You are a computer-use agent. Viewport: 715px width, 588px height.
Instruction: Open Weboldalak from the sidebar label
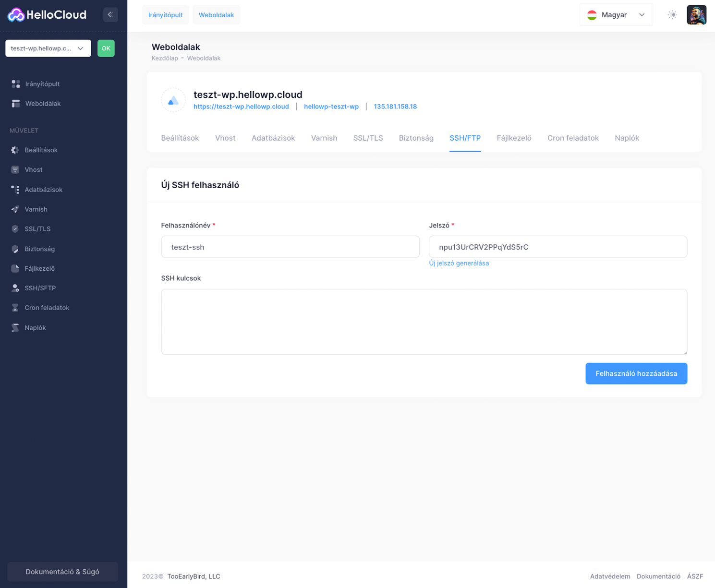[43, 104]
